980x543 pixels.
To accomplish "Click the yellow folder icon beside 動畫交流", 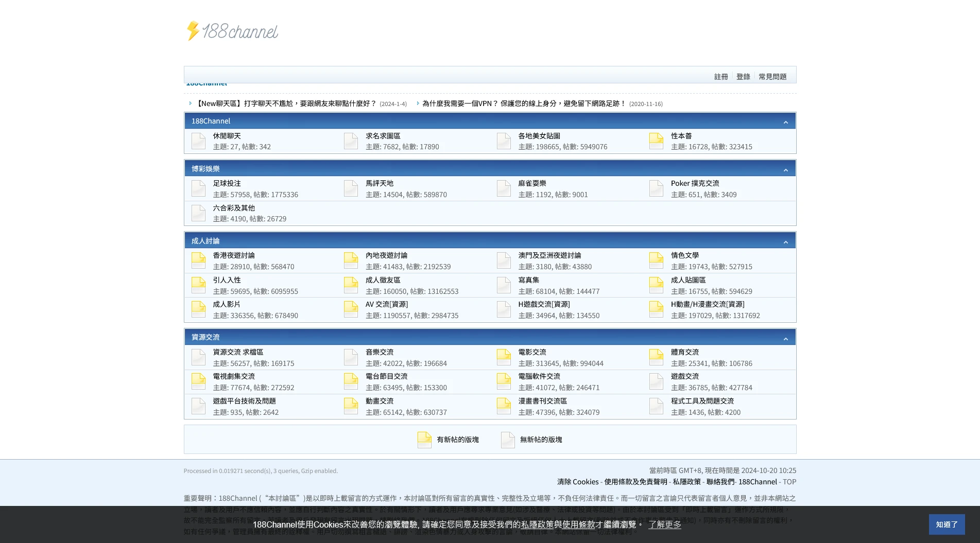I will coord(351,406).
